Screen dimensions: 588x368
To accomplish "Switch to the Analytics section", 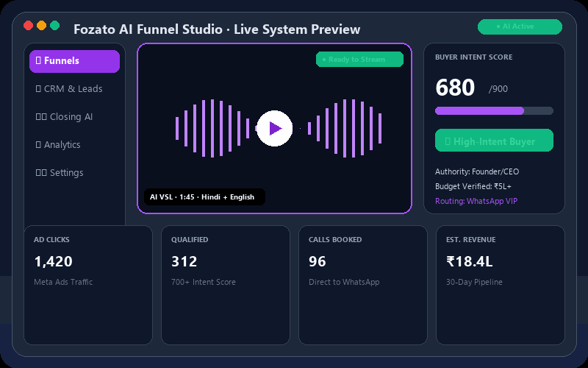I will tap(58, 145).
